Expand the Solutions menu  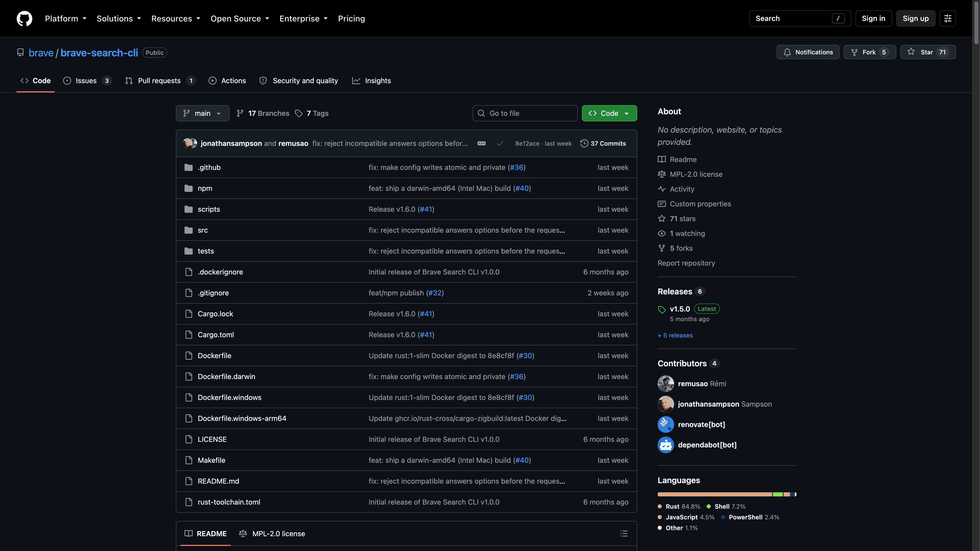coord(119,18)
